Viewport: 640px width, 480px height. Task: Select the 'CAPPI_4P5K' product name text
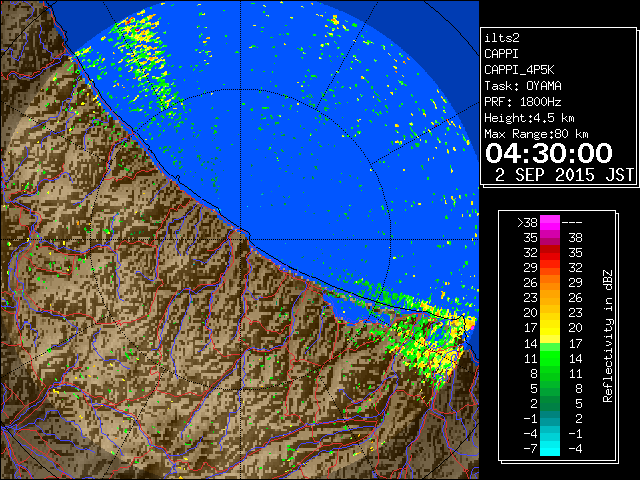coord(519,70)
